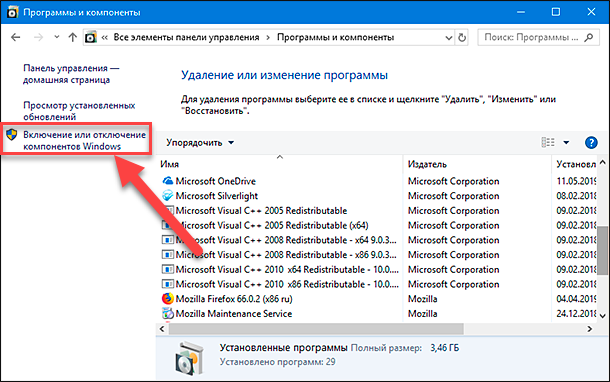The height and width of the screenshot is (382, 610).
Task: Open the Упорядочить dropdown menu
Action: (x=200, y=142)
